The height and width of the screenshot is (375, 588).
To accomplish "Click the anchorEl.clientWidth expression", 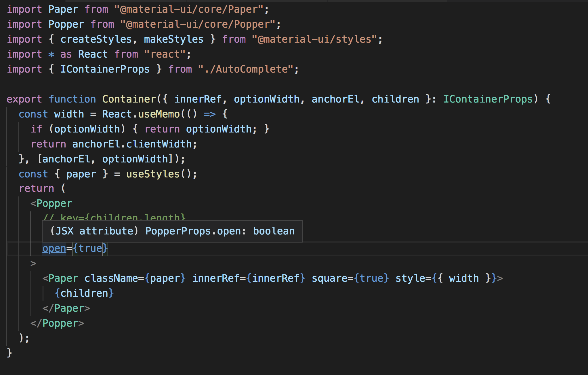I will point(132,144).
